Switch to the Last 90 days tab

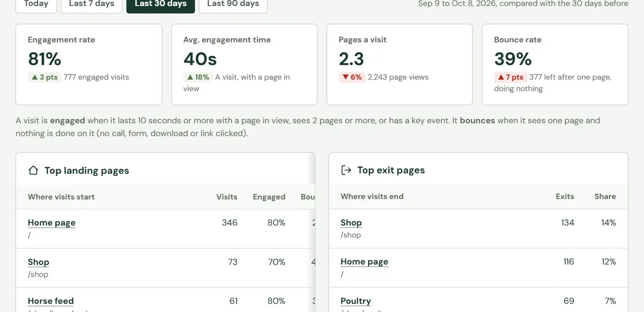pyautogui.click(x=233, y=4)
